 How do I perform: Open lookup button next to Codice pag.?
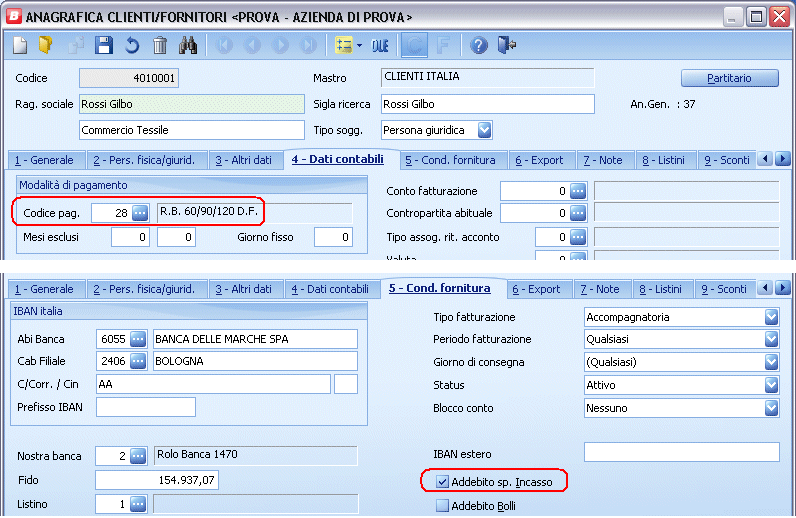(x=140, y=213)
